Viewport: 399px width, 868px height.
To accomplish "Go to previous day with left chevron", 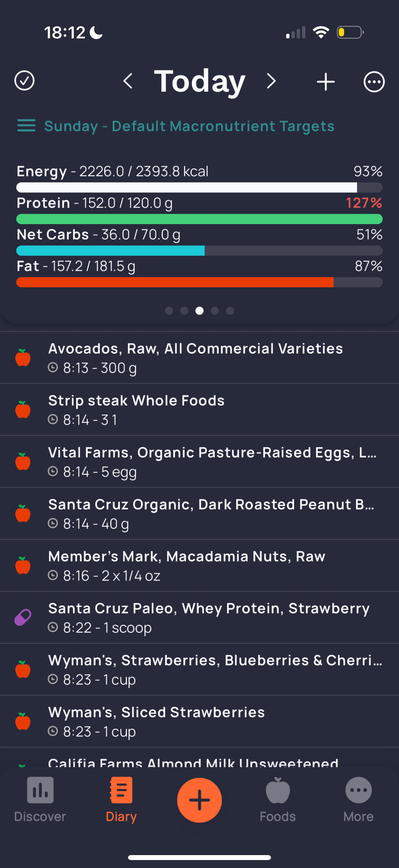I will pyautogui.click(x=128, y=81).
